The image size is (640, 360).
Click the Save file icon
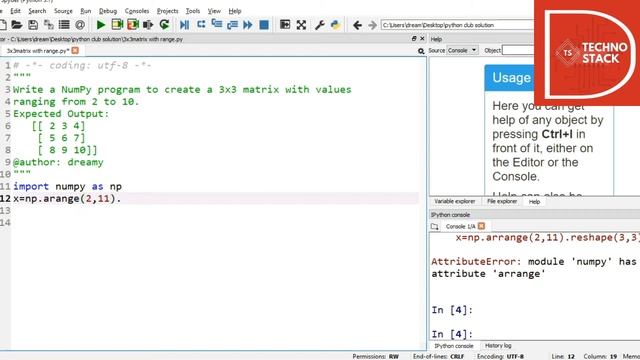(x=33, y=25)
